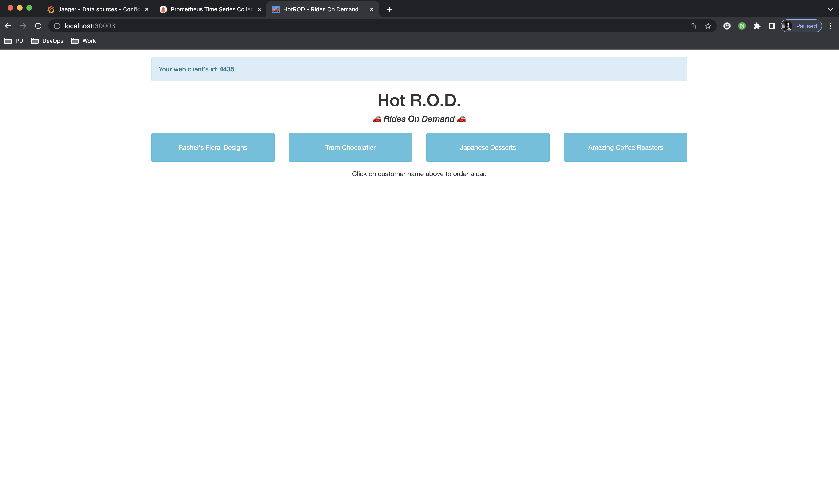Open the Chrome three-dot menu
The width and height of the screenshot is (839, 504).
pos(830,26)
